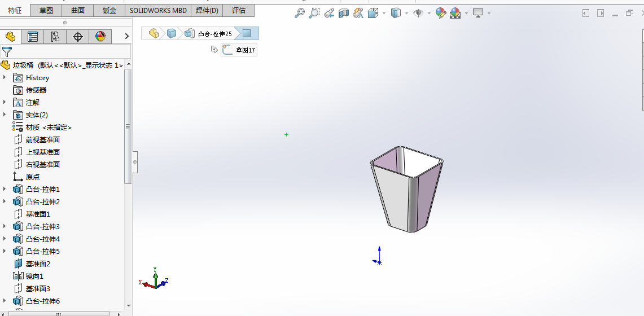The height and width of the screenshot is (316, 644).
Task: Open FeatureManager design tree tab
Action: (11, 37)
